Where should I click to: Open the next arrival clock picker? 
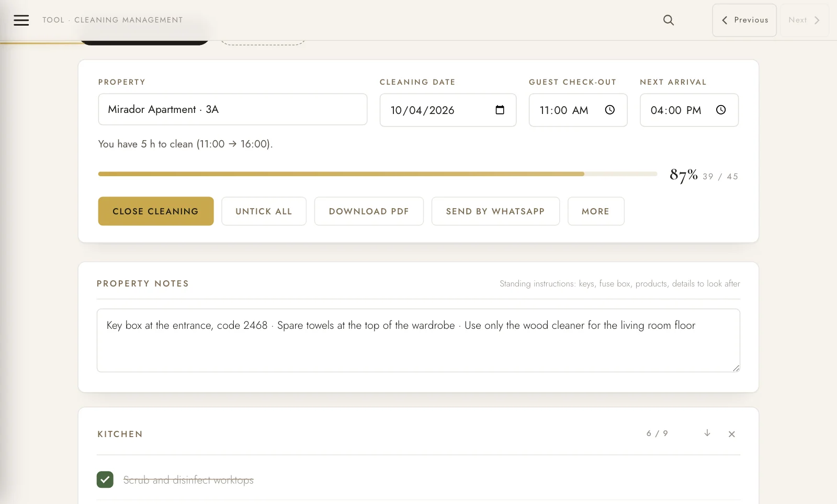[721, 110]
